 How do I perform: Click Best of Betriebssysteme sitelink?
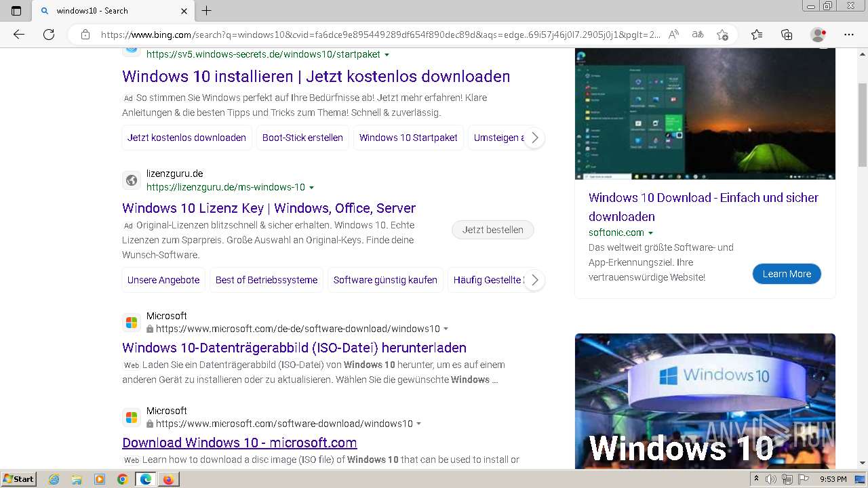(x=267, y=280)
